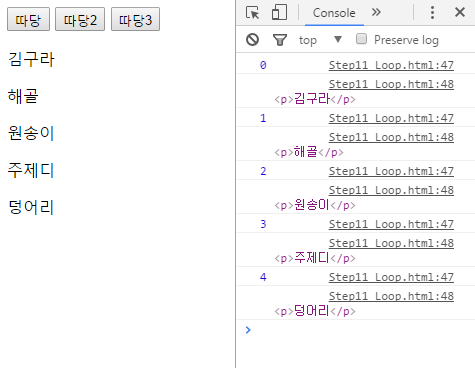Show more DevTools tabs with chevron
475x368 pixels.
click(376, 12)
